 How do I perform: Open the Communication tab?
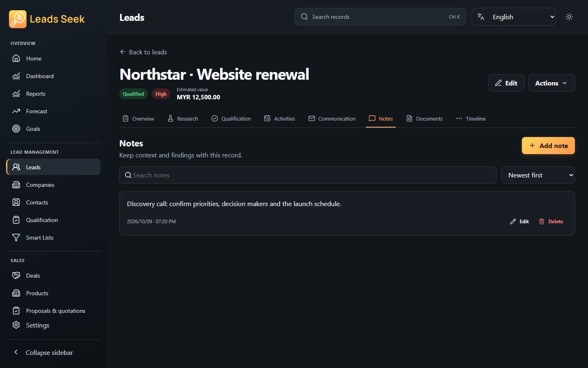coord(332,119)
